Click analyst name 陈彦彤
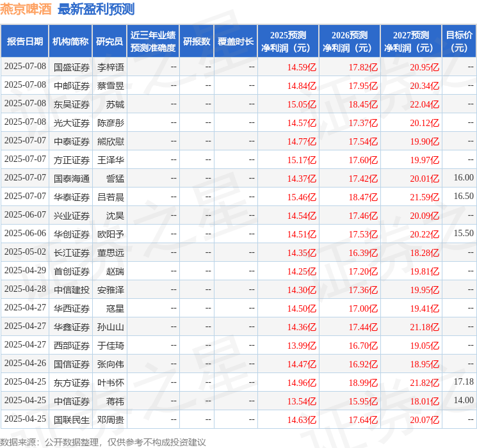 click(x=111, y=123)
